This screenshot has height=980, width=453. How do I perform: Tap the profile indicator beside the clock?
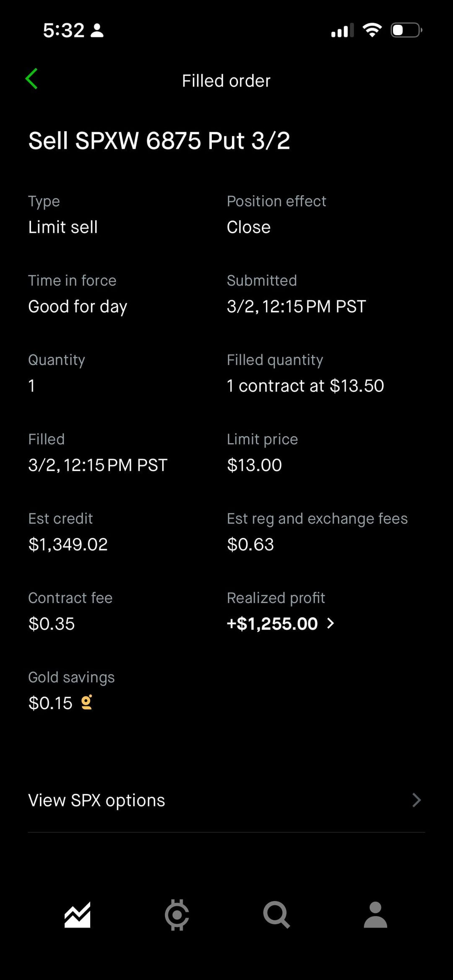[97, 31]
